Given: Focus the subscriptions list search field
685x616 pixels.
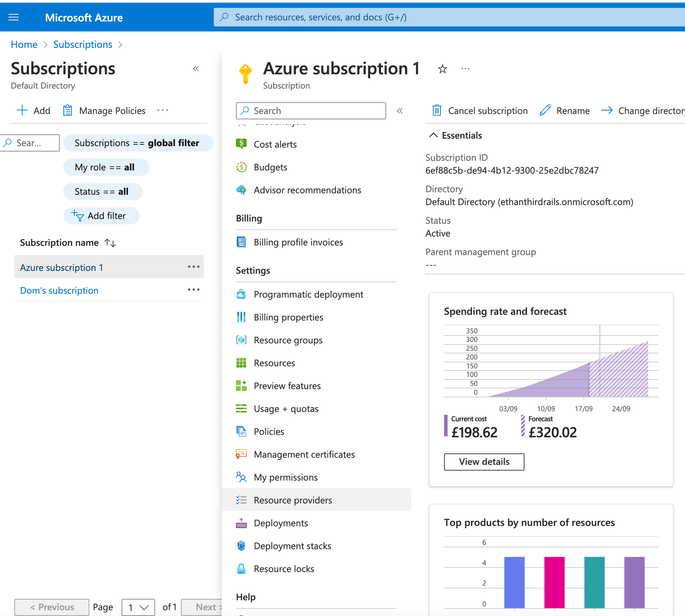Looking at the screenshot, I should (x=30, y=143).
